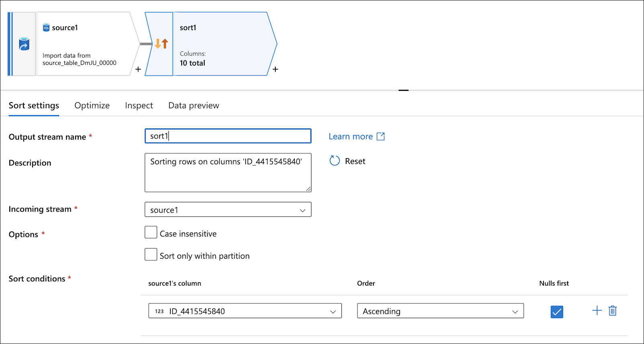This screenshot has width=644, height=344.
Task: Click the circular Reset icon
Action: [334, 161]
